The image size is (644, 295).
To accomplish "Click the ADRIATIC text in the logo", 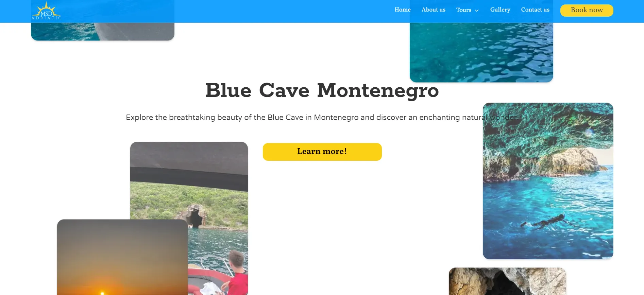I will pyautogui.click(x=46, y=18).
